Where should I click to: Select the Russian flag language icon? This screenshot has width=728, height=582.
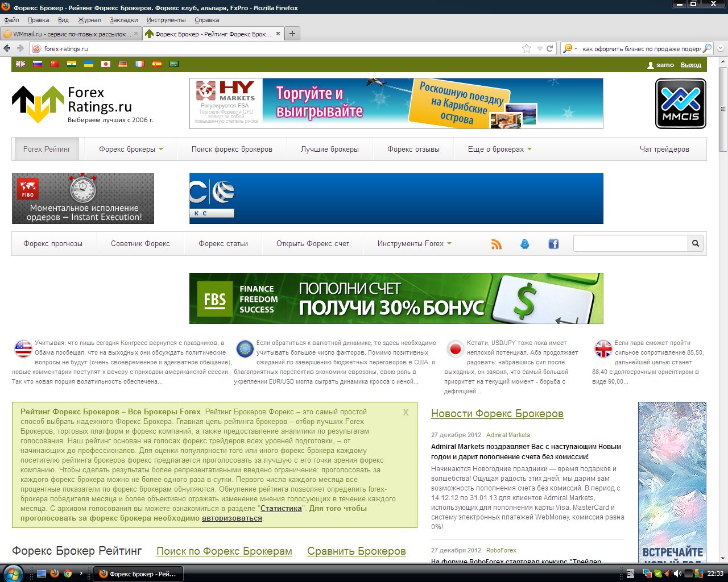click(x=38, y=64)
